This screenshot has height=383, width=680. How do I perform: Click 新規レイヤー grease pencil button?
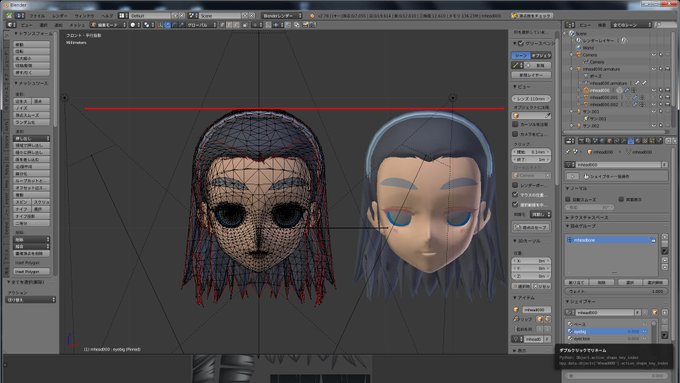click(532, 75)
